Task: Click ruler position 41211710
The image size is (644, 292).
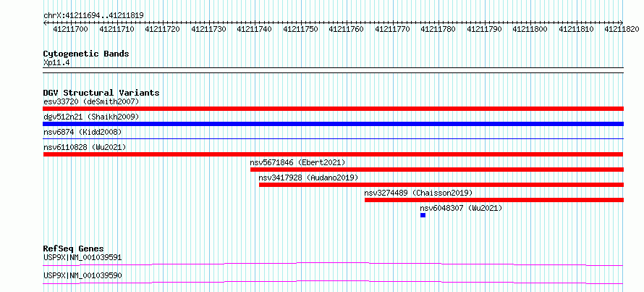Action: click(116, 29)
